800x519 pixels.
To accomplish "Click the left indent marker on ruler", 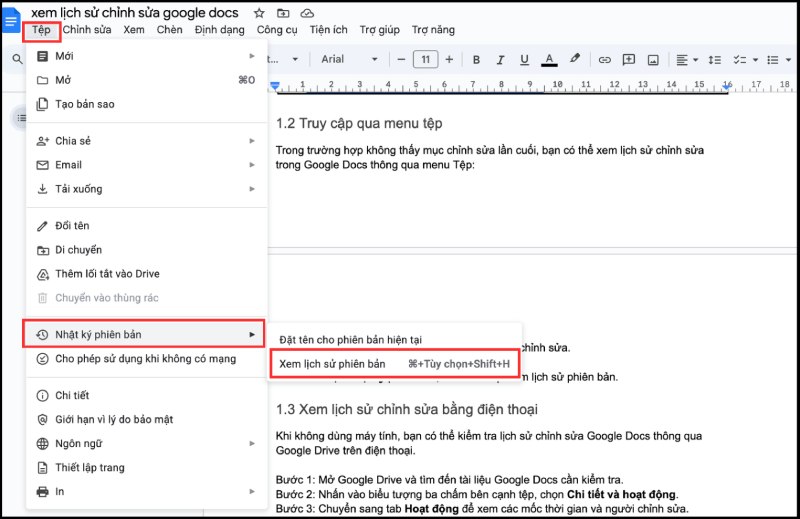I will [275, 86].
